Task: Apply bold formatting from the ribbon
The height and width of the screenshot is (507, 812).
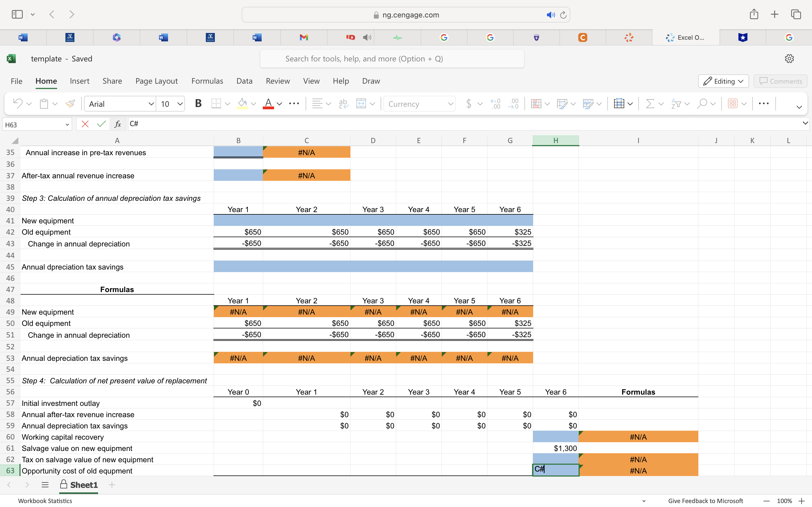Action: [198, 103]
